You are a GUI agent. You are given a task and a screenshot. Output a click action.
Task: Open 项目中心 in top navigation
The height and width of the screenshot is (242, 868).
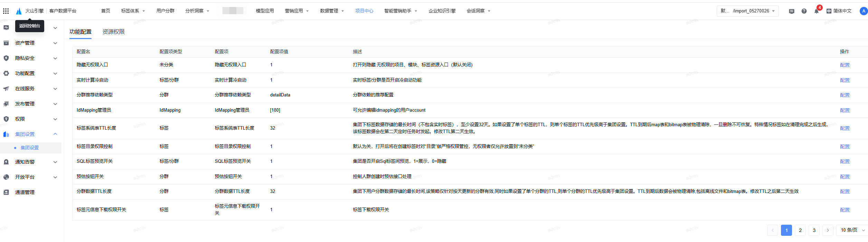tap(364, 11)
